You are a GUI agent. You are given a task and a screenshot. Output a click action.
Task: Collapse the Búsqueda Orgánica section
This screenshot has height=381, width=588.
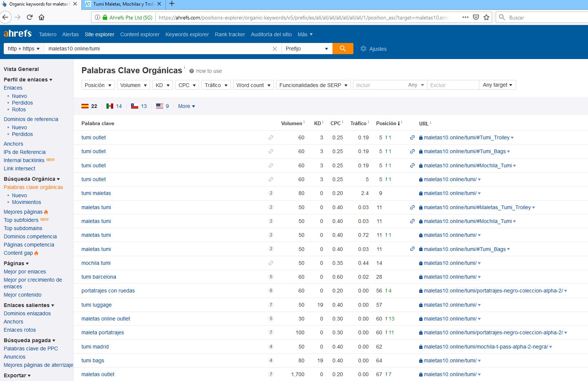32,179
